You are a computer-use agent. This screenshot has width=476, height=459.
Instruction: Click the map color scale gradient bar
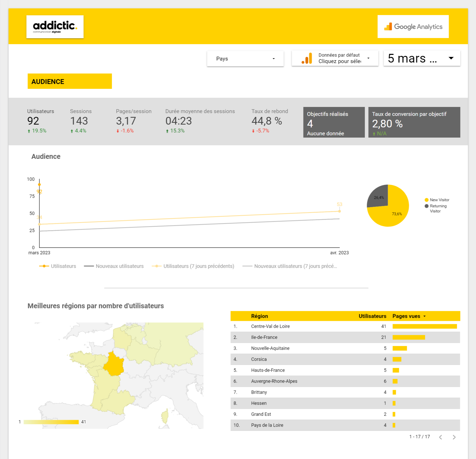pos(51,422)
